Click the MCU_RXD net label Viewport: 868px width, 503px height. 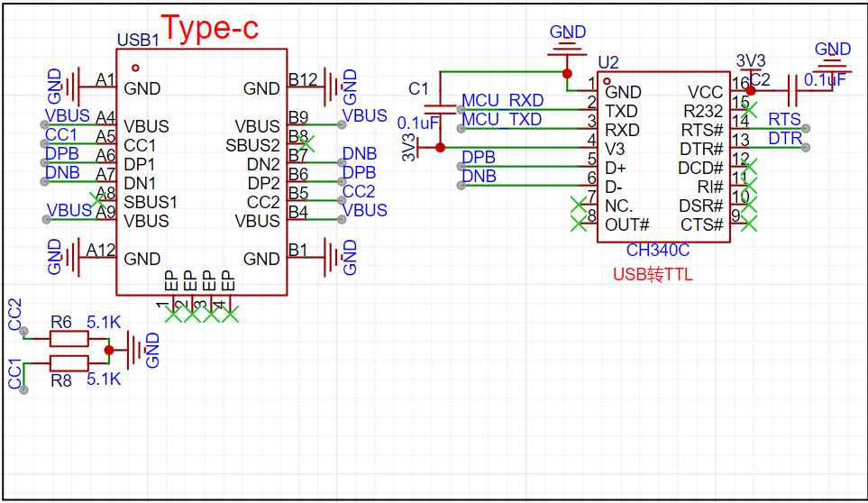click(x=502, y=100)
